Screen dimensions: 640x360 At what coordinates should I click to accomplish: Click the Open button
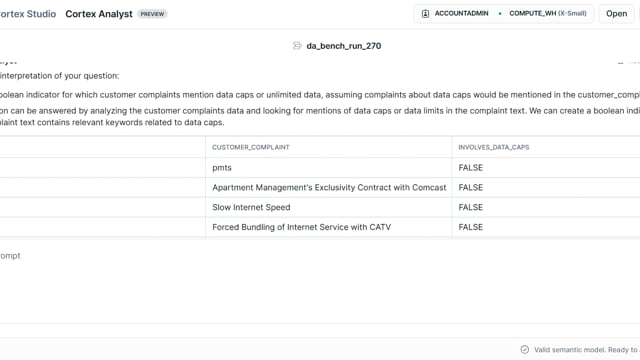point(616,13)
